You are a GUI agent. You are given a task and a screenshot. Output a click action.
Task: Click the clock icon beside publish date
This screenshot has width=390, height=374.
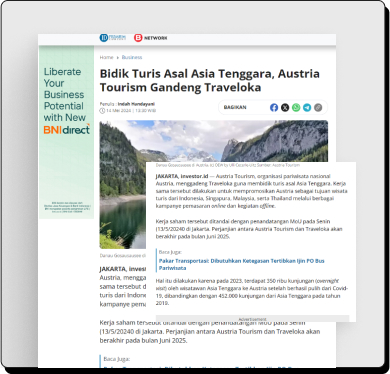(x=102, y=111)
